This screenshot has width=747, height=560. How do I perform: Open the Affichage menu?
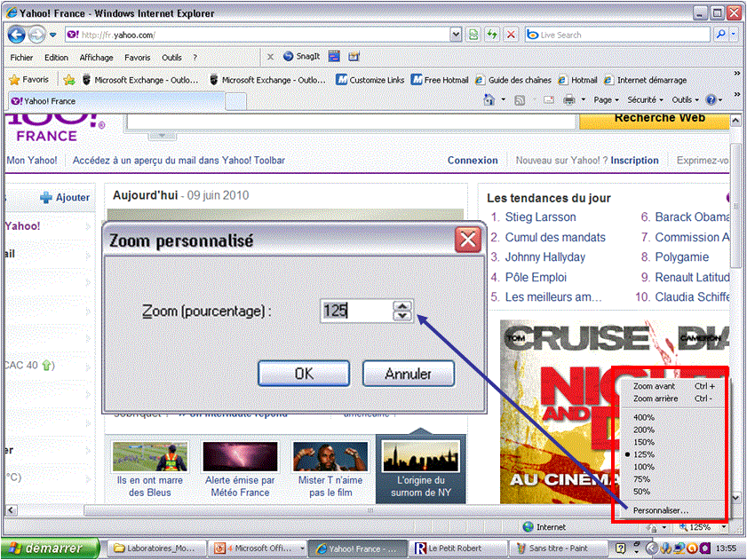(x=96, y=58)
